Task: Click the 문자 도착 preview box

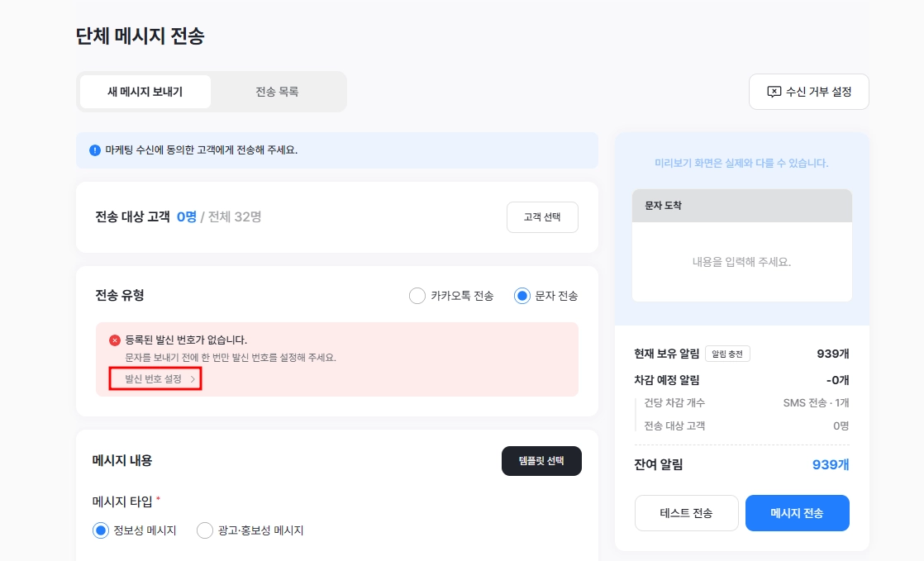Action: click(742, 245)
